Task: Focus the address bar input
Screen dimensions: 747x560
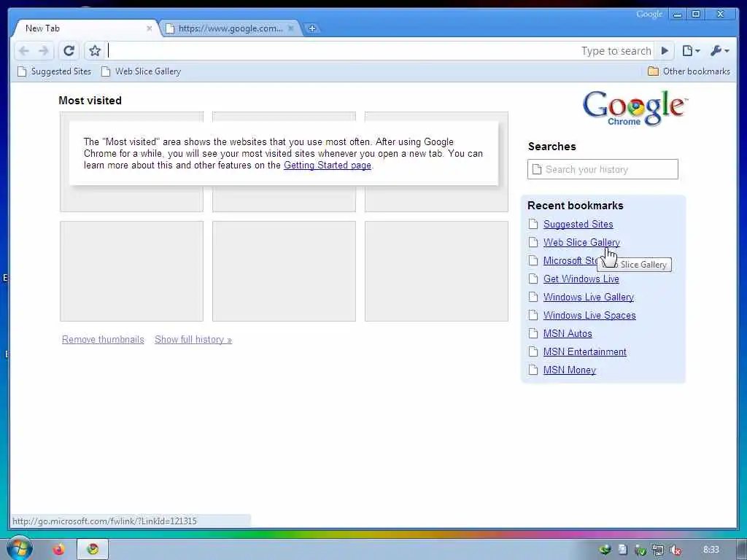Action: pyautogui.click(x=342, y=50)
